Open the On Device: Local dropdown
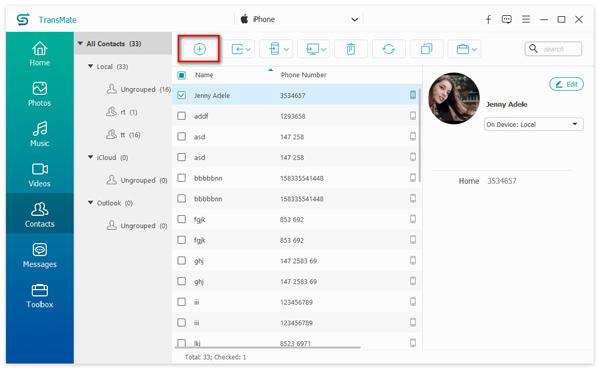The height and width of the screenshot is (370, 600). (533, 124)
